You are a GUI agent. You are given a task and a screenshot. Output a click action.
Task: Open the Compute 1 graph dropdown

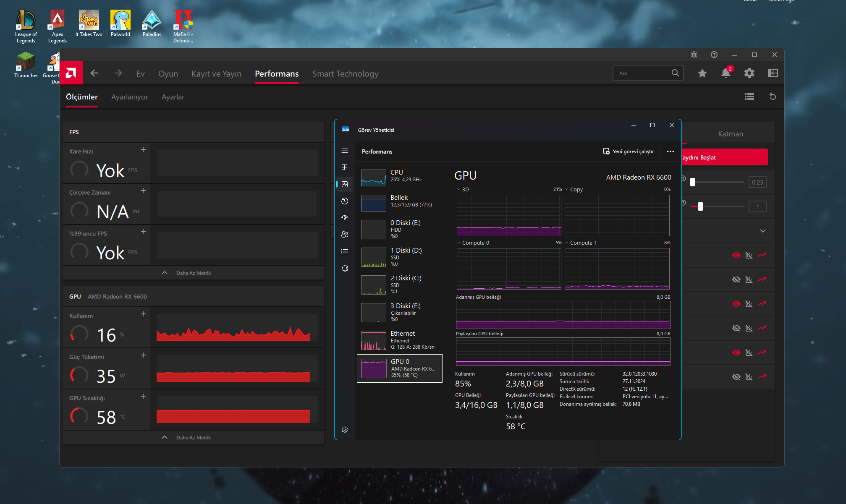click(x=566, y=243)
